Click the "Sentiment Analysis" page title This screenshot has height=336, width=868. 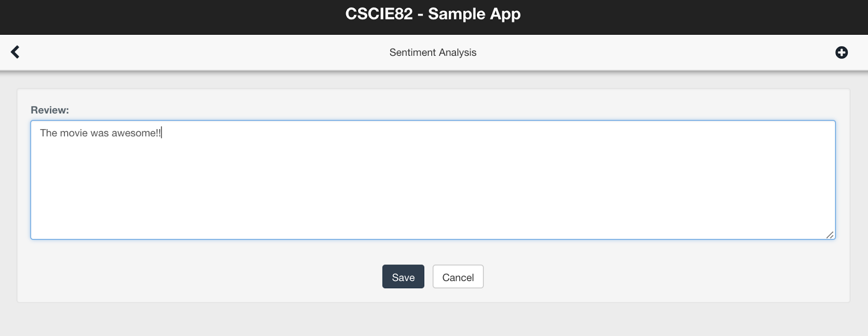pyautogui.click(x=433, y=53)
